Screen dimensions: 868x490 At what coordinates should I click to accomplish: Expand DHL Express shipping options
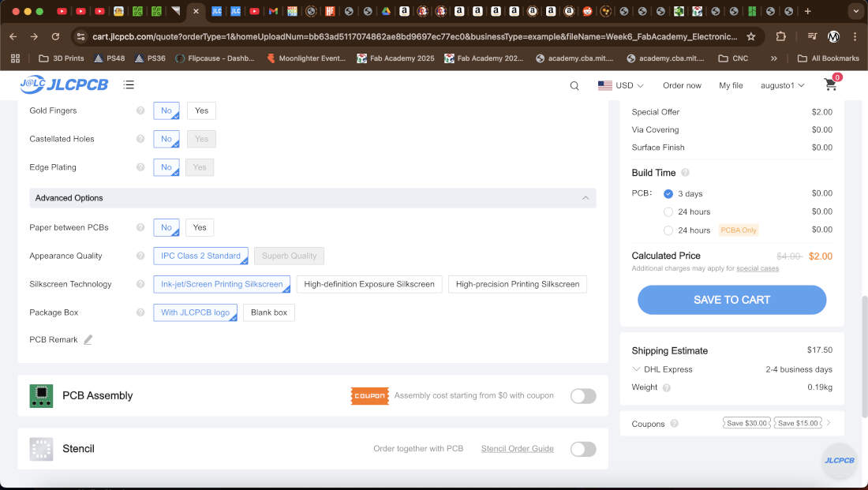point(636,369)
